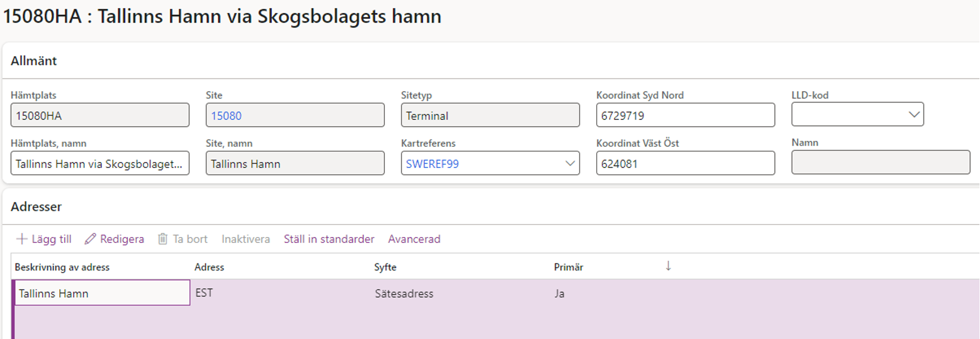Viewport: 980px width, 339px height.
Task: Open the LLD-kod dropdown
Action: [x=857, y=114]
